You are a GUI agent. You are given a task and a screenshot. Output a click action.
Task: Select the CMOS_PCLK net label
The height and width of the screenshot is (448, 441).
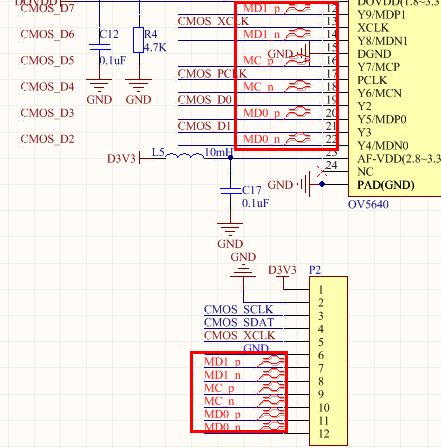click(x=212, y=73)
